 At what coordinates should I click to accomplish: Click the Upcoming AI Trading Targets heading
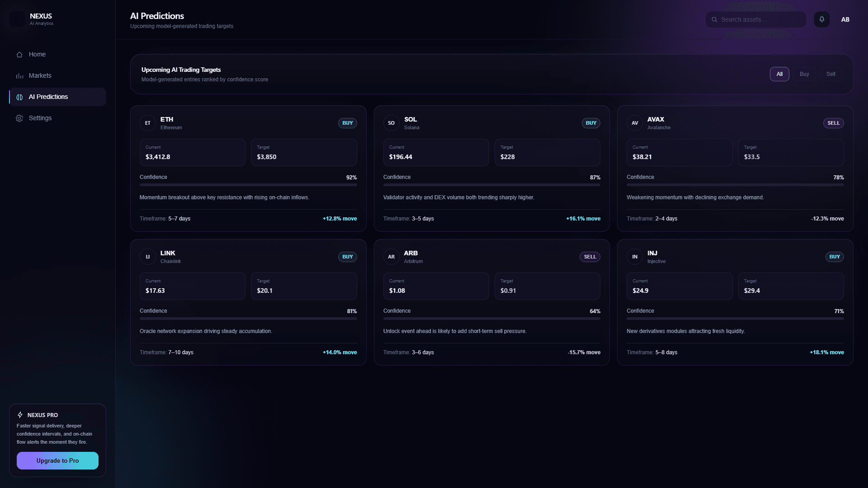point(181,70)
